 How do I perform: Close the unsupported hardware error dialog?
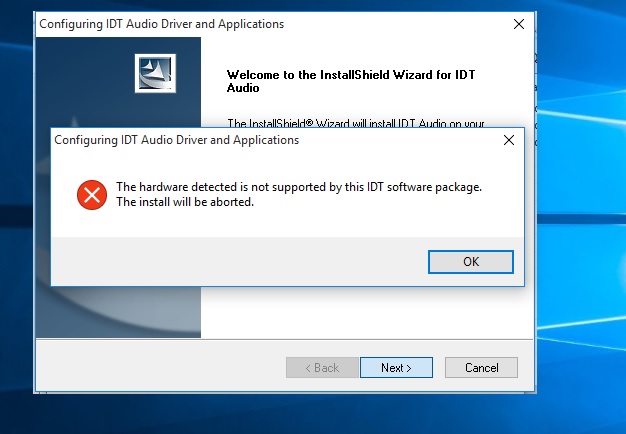[509, 140]
